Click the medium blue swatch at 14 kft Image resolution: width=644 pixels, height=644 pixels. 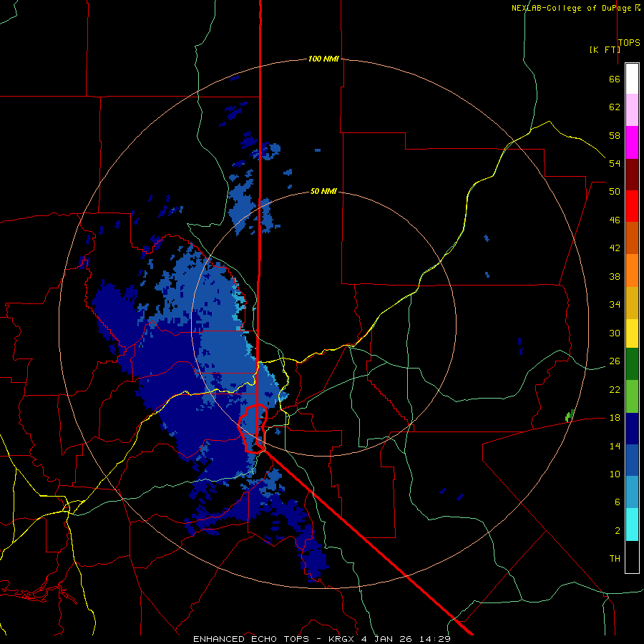632,460
